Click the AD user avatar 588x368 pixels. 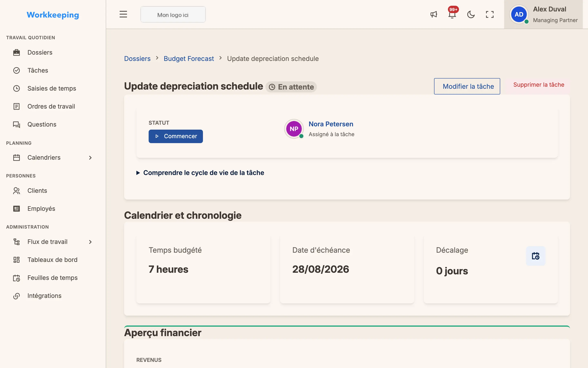coord(519,14)
